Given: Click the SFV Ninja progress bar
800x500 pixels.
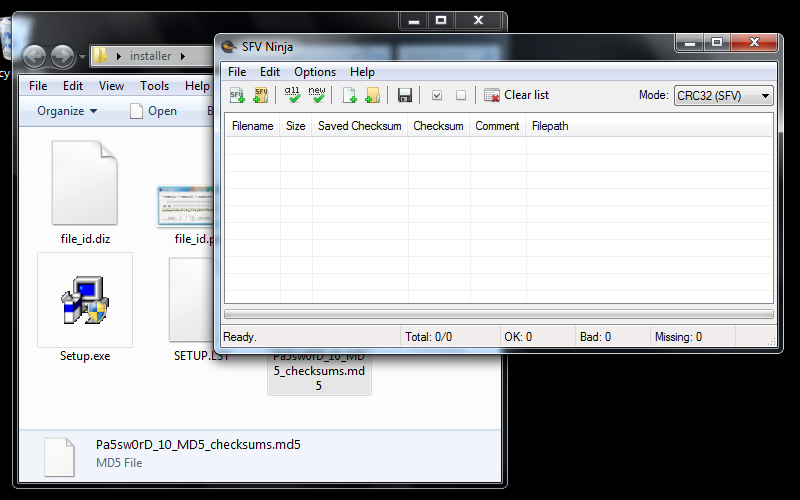Looking at the screenshot, I should pyautogui.click(x=499, y=314).
